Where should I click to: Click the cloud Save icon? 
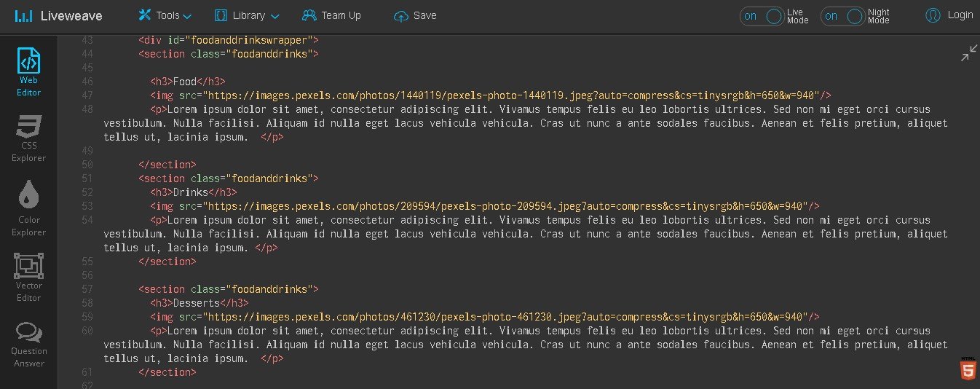(400, 16)
